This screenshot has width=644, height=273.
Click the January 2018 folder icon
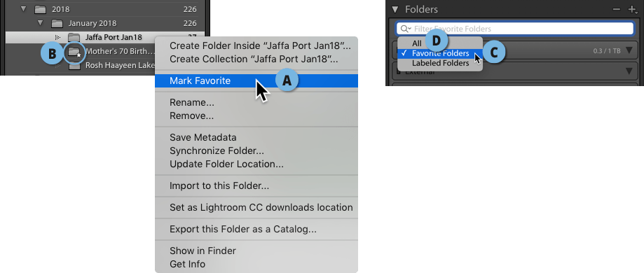57,23
